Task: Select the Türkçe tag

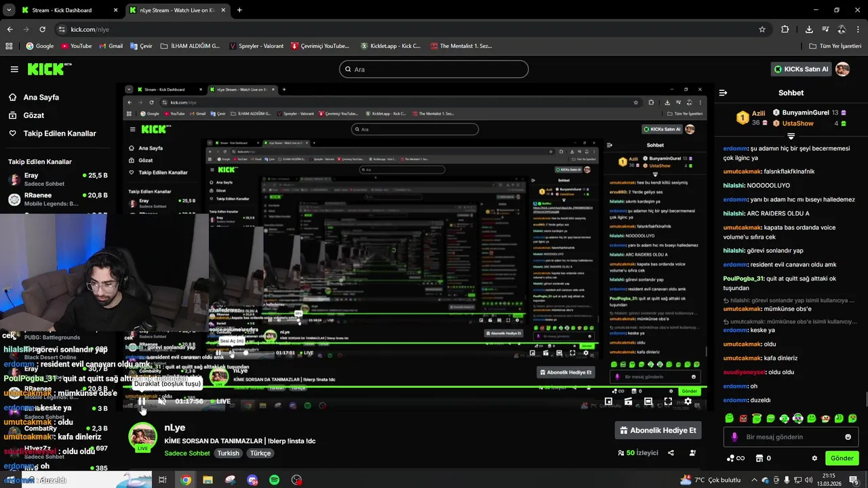Action: pyautogui.click(x=260, y=453)
